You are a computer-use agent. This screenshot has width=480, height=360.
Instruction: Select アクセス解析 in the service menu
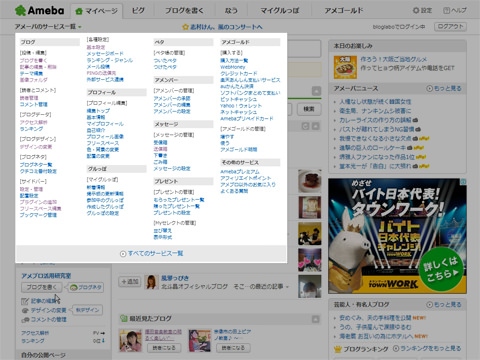(33, 122)
